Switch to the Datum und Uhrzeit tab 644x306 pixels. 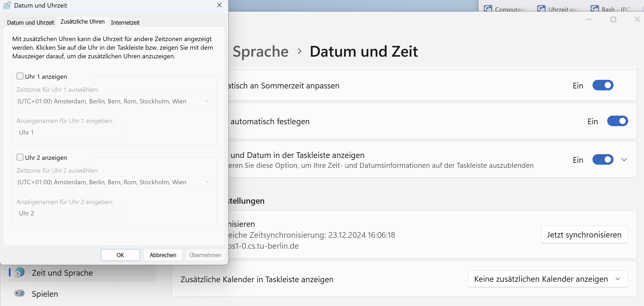tap(30, 23)
